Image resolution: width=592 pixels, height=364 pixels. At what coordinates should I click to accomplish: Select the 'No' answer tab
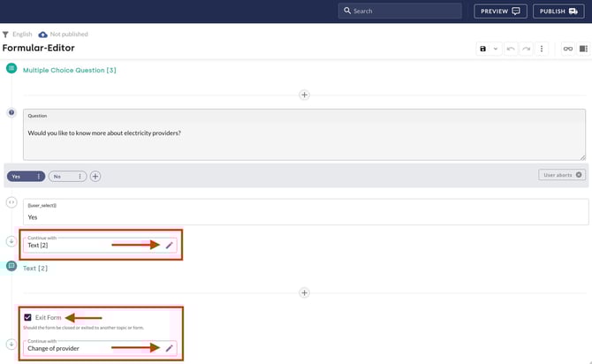point(59,176)
